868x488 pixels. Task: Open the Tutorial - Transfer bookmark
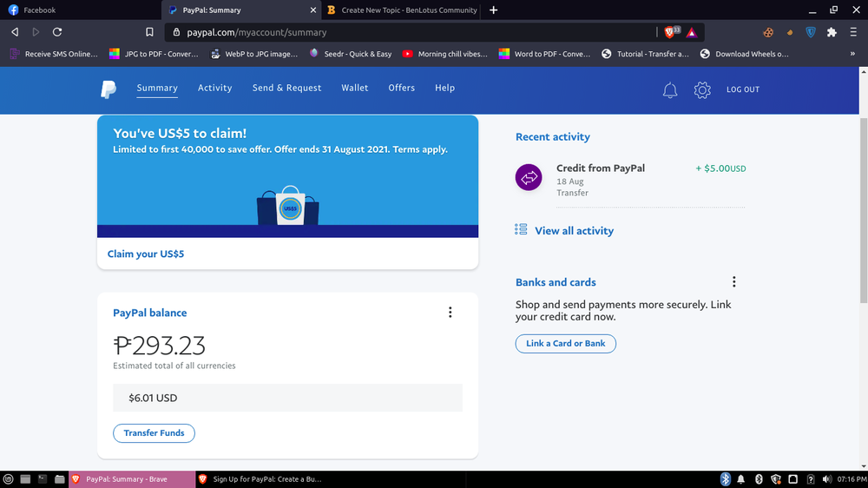(646, 54)
